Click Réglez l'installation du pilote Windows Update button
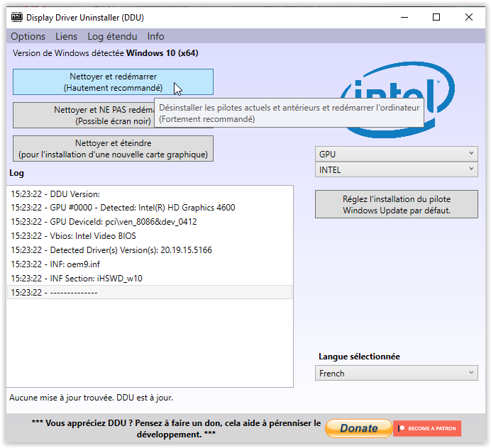Image resolution: width=491 pixels, height=448 pixels. tap(397, 204)
